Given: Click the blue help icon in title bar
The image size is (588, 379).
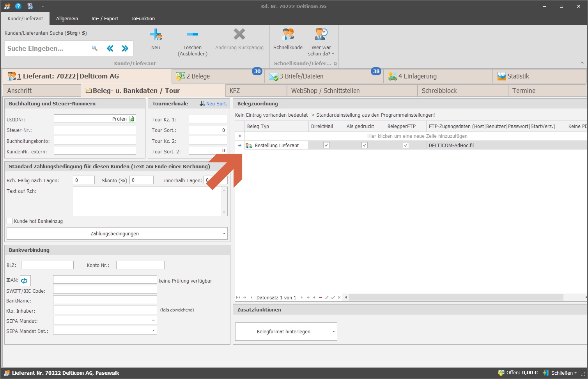Looking at the screenshot, I should coord(18,6).
